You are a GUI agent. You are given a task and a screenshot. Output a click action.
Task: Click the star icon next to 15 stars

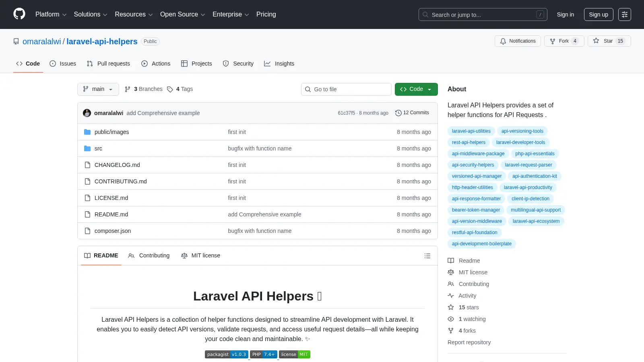tap(451, 307)
